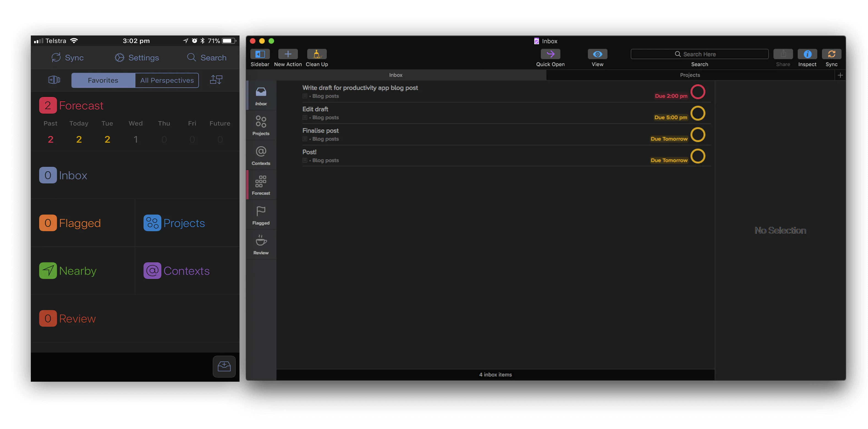The height and width of the screenshot is (429, 868).
Task: Click 'Blog posts' under Edit draft
Action: tap(326, 118)
